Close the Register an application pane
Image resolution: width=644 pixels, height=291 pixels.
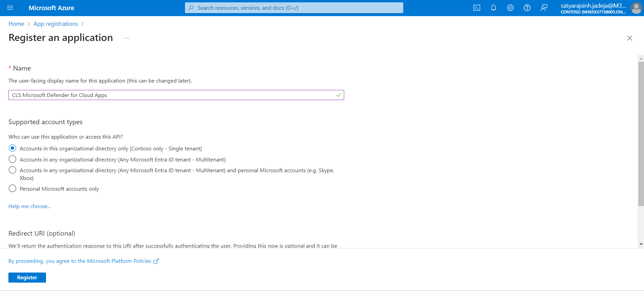(x=630, y=38)
